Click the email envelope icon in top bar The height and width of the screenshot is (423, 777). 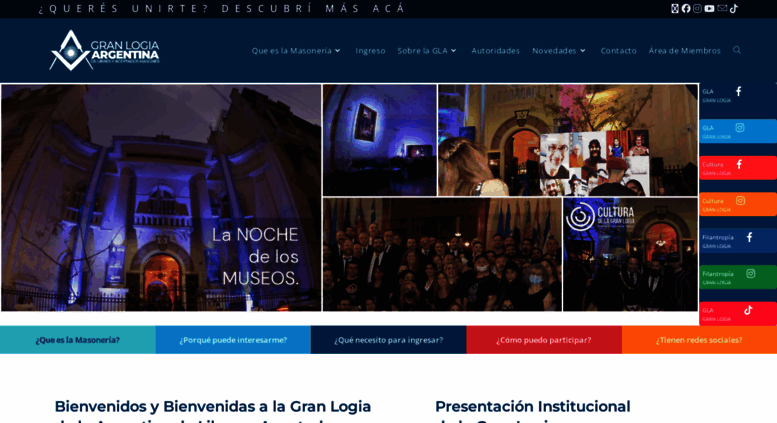[722, 8]
